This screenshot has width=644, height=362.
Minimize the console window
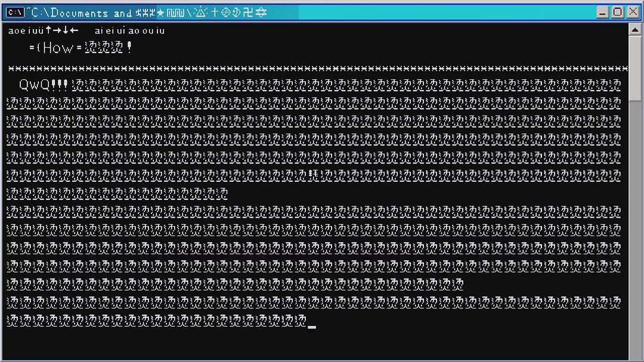(603, 12)
